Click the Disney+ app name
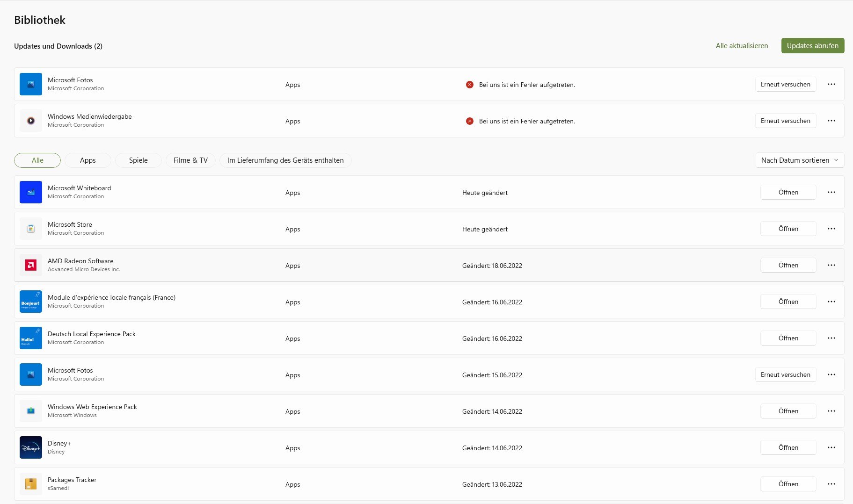This screenshot has width=853, height=504. 59,443
